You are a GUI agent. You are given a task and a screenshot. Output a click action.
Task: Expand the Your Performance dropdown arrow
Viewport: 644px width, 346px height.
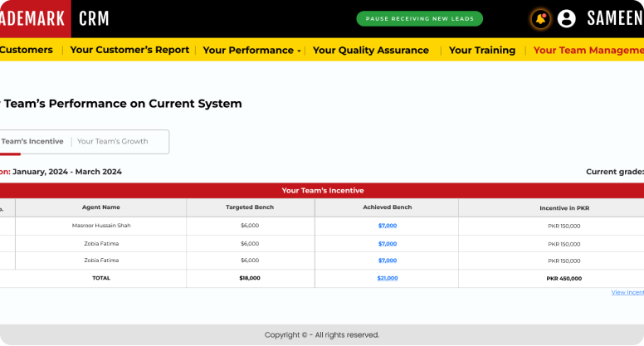pyautogui.click(x=299, y=51)
